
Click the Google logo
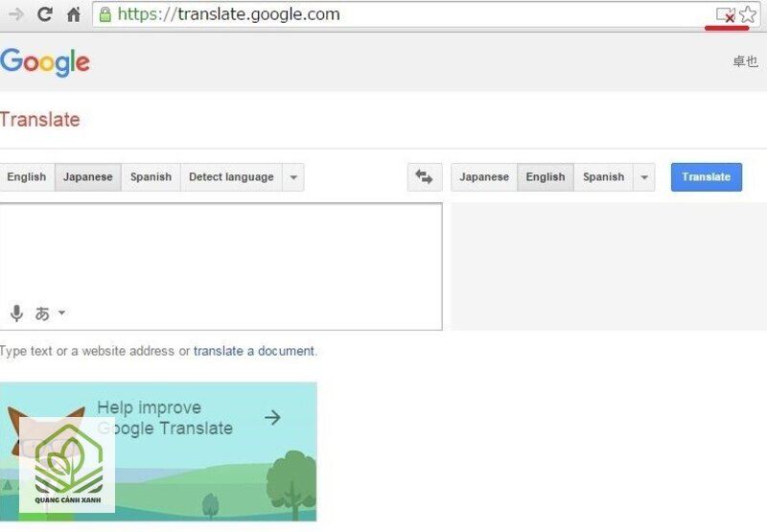tap(45, 62)
